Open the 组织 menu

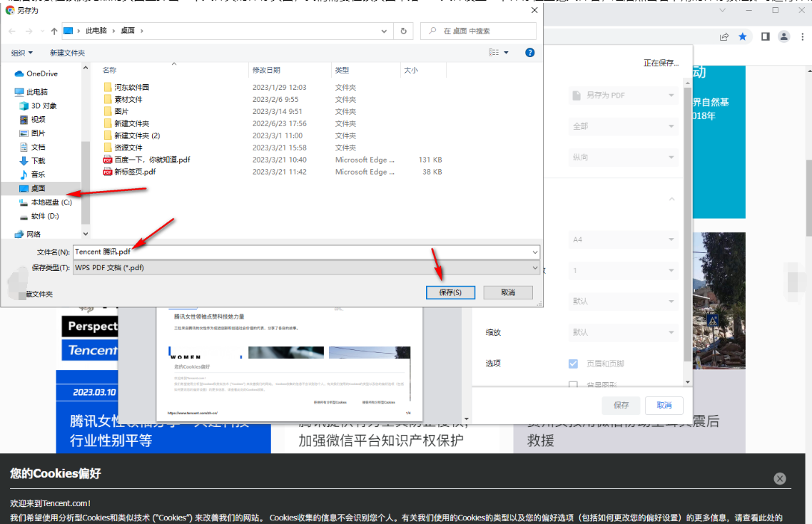[x=19, y=52]
